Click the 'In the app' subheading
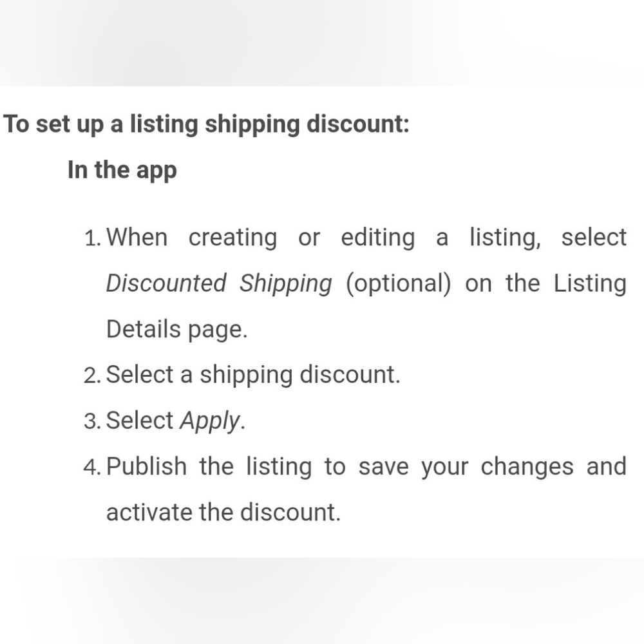The height and width of the screenshot is (644, 644). (x=122, y=170)
